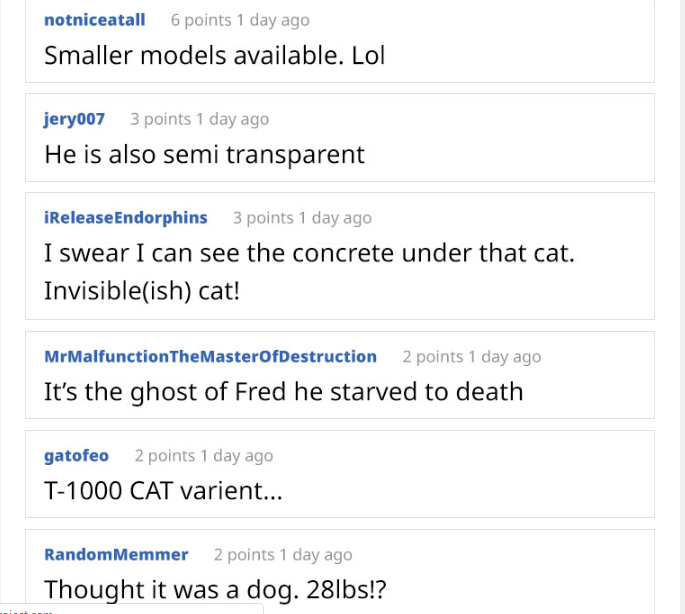Image resolution: width=685 pixels, height=614 pixels.
Task: Click the points beside MrMalfunctionTheMasterOfDestruction's name
Action: click(x=433, y=357)
